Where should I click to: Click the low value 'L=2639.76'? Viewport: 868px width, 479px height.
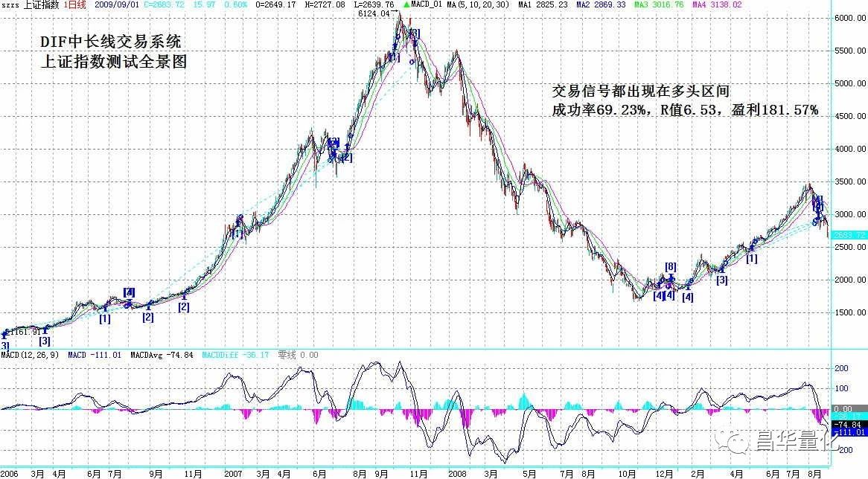click(374, 4)
